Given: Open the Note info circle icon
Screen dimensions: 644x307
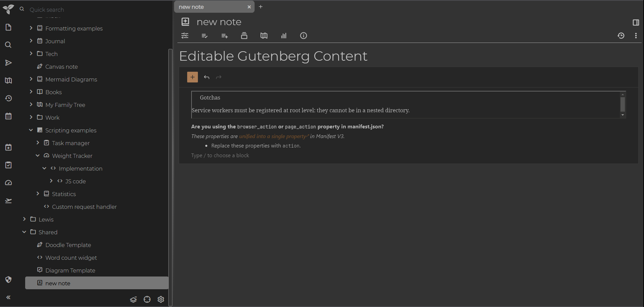Looking at the screenshot, I should tap(304, 36).
